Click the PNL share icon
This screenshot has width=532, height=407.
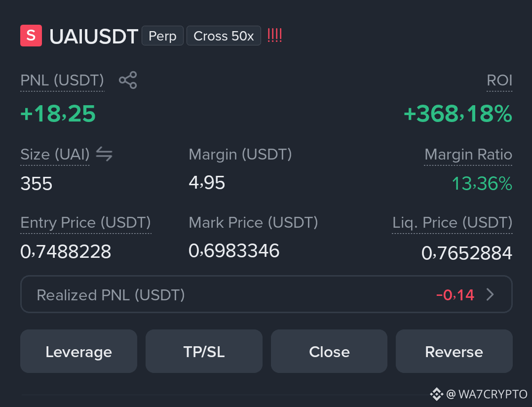pos(128,80)
